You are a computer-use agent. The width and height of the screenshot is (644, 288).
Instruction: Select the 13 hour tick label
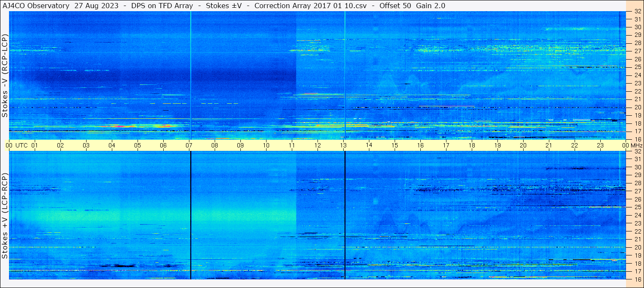pos(343,145)
